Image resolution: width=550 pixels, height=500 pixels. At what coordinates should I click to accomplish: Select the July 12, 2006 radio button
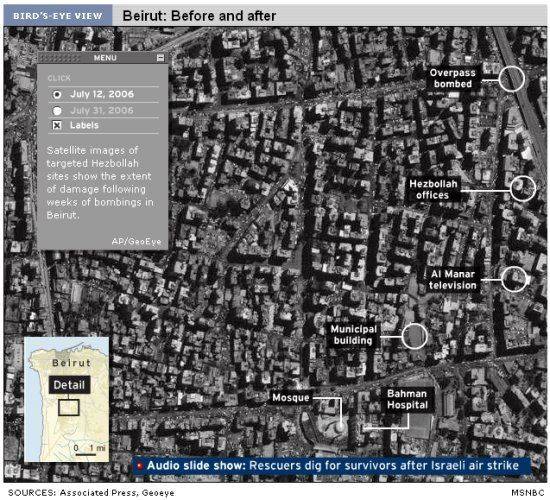(57, 94)
